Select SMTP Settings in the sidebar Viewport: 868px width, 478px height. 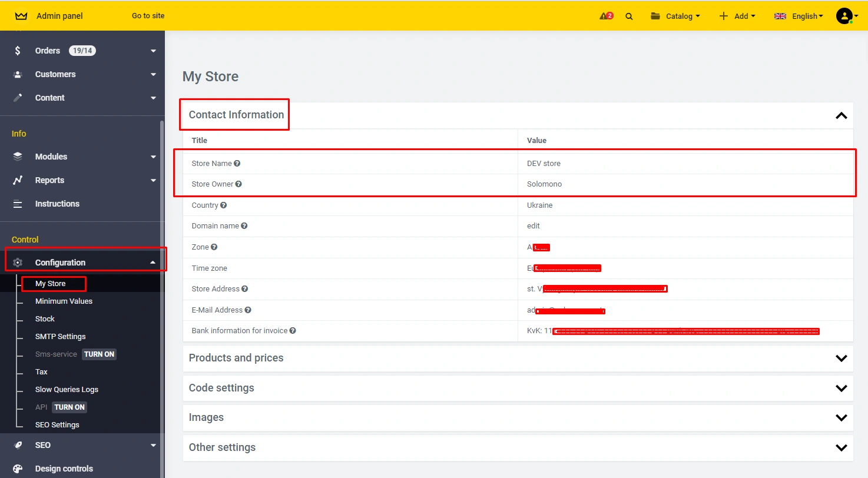coord(60,337)
